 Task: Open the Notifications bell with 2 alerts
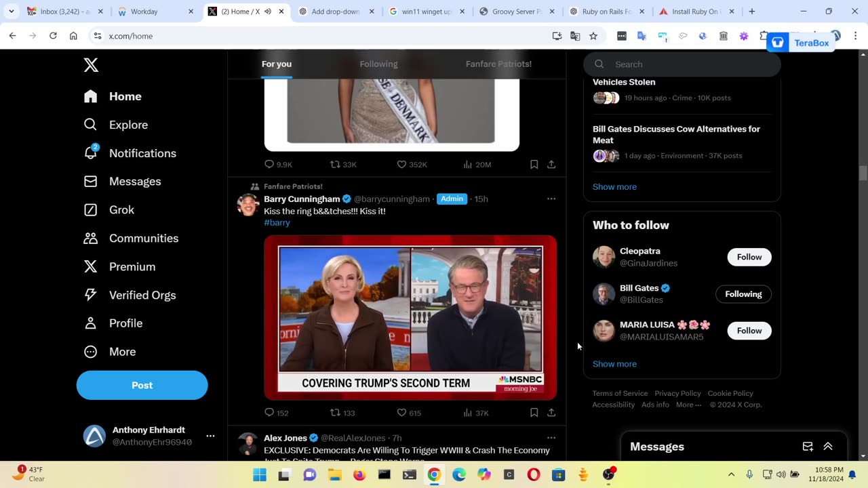tap(91, 152)
